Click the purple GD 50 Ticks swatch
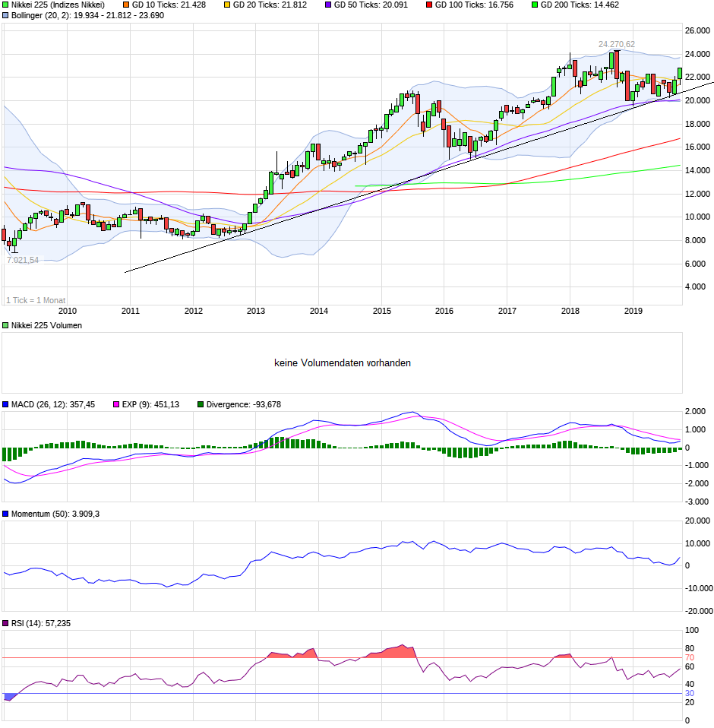Screen dimensions: 714x728 (x=328, y=5)
